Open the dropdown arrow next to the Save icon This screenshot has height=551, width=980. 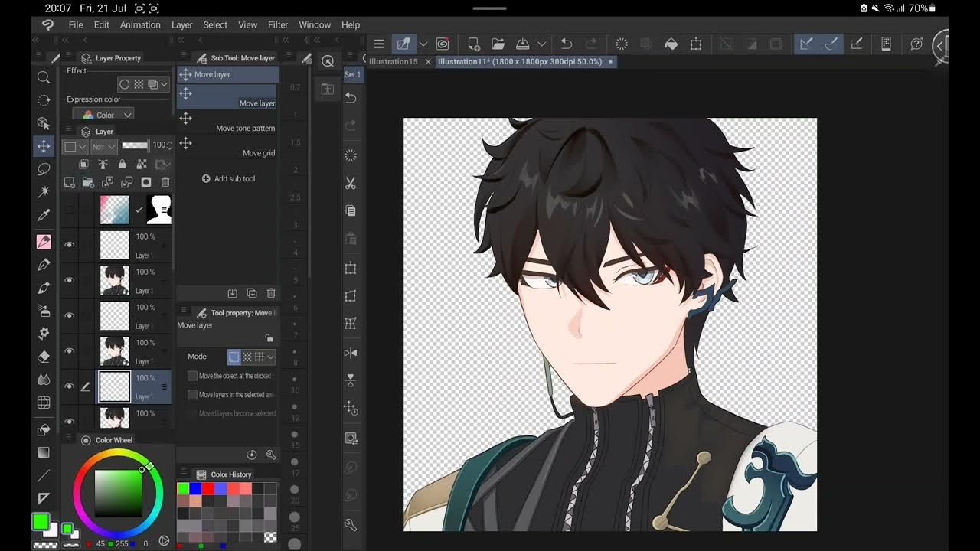pyautogui.click(x=541, y=44)
